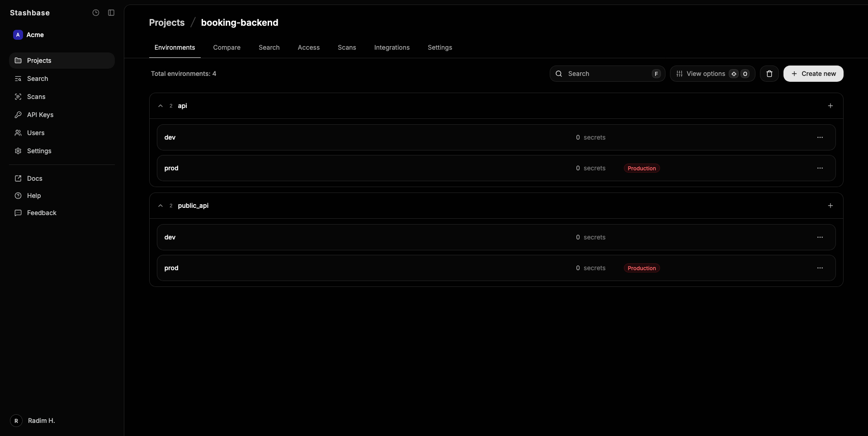Click the Acme workspace avatar

coord(18,35)
